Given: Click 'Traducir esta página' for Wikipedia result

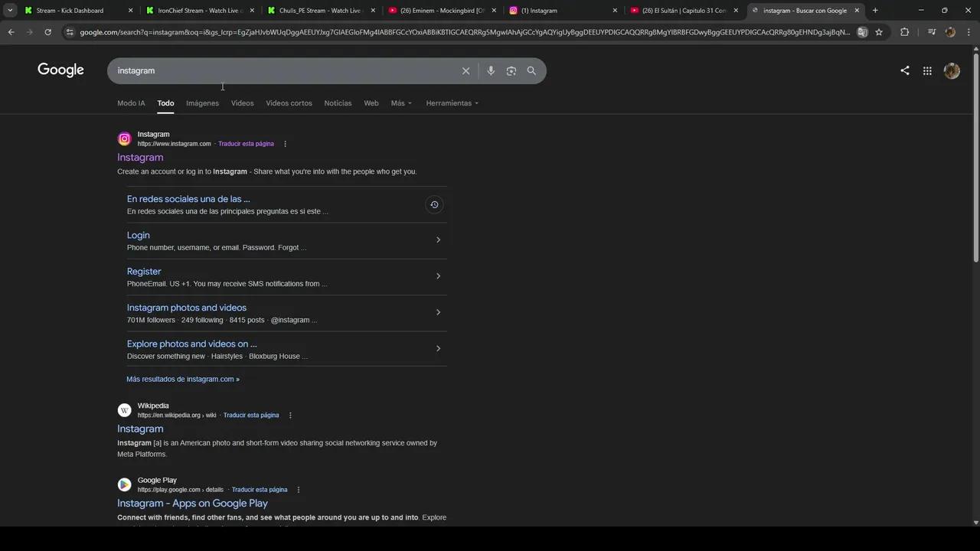Looking at the screenshot, I should click(251, 416).
